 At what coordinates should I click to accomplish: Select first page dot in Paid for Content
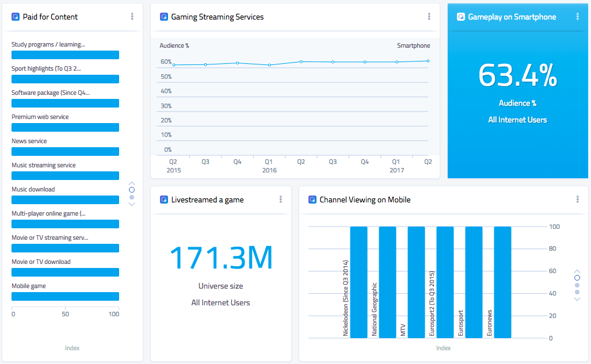(132, 189)
